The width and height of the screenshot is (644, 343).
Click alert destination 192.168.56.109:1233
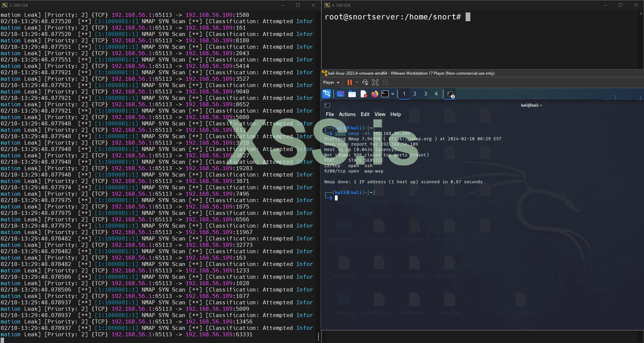tap(217, 270)
